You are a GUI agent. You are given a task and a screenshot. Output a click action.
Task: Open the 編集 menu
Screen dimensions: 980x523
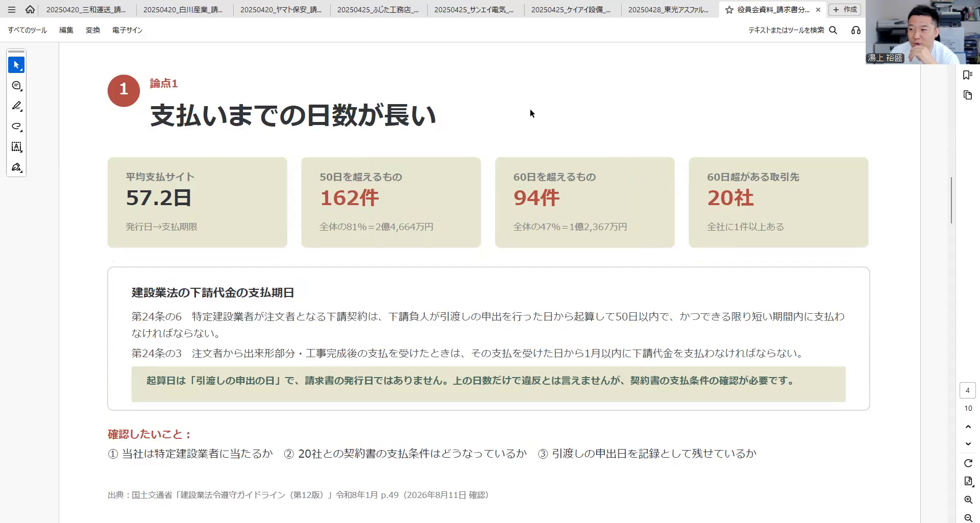pyautogui.click(x=66, y=30)
